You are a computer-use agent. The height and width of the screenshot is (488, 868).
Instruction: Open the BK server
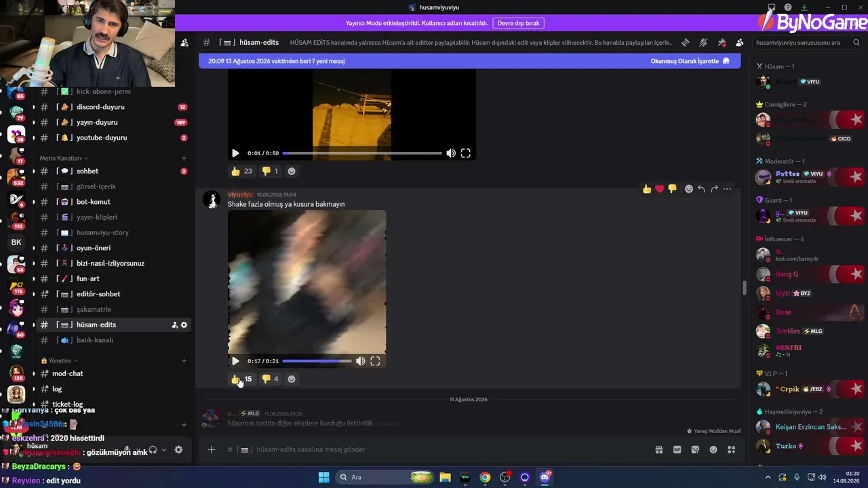(x=16, y=242)
